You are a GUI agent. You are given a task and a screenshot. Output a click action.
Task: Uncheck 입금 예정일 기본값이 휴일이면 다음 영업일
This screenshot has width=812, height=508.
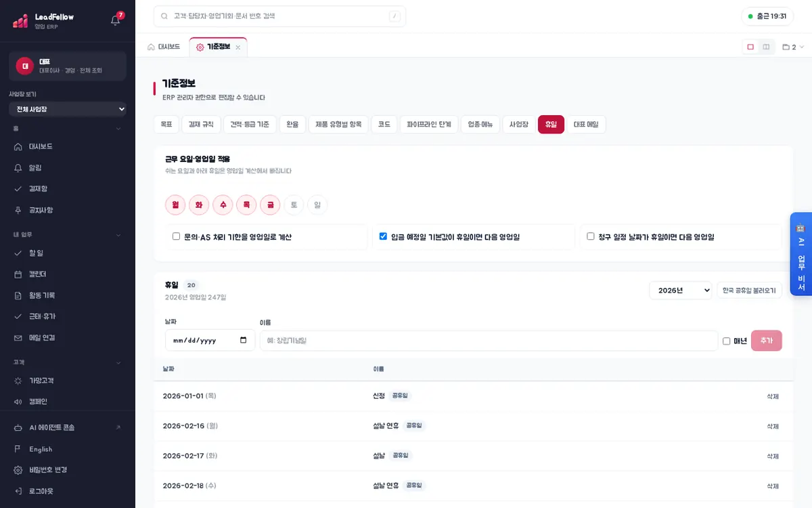[383, 236]
